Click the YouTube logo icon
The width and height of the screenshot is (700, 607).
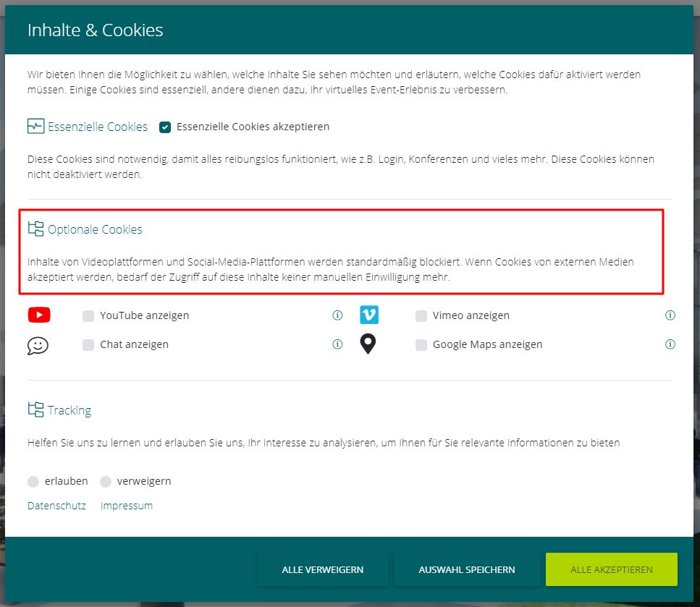click(39, 315)
